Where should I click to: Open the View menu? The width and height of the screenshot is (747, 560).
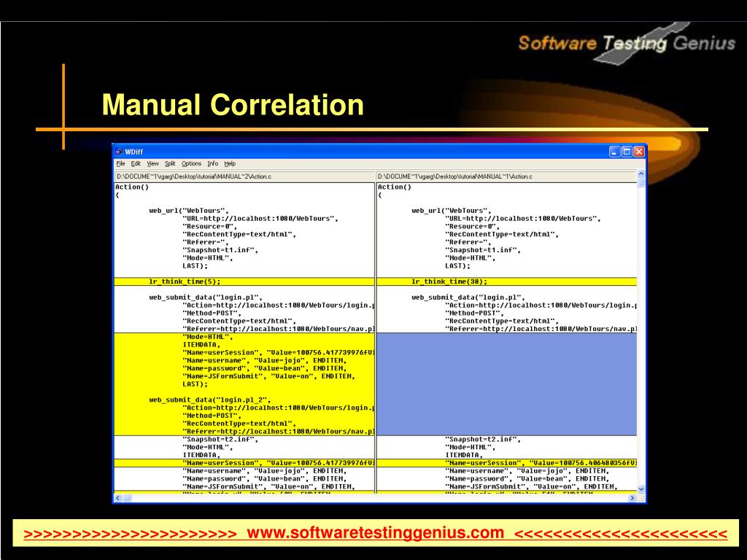[152, 163]
